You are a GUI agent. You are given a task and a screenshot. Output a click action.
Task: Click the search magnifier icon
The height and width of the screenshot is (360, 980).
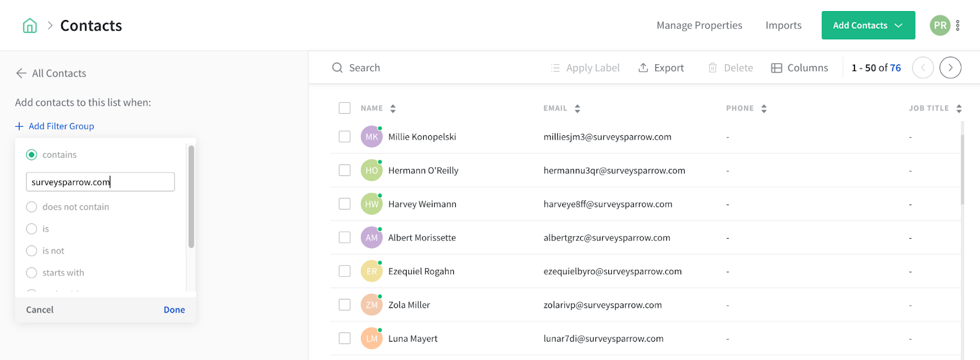click(337, 68)
